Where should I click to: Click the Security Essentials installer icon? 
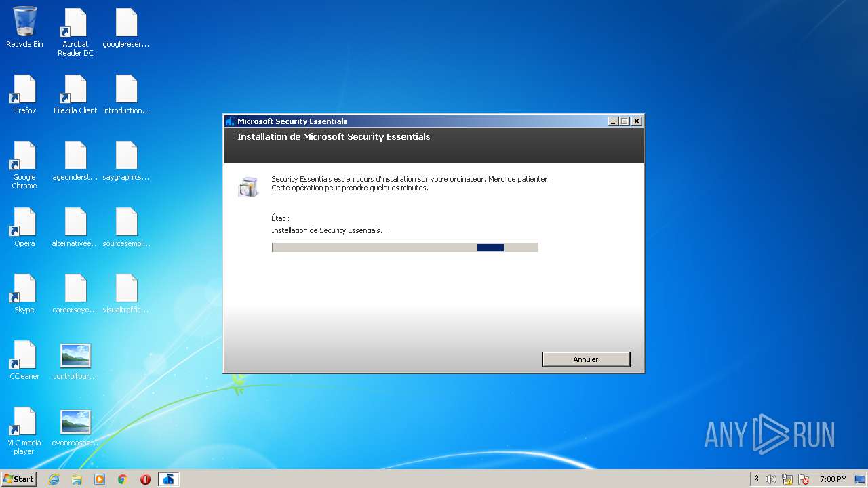point(248,186)
